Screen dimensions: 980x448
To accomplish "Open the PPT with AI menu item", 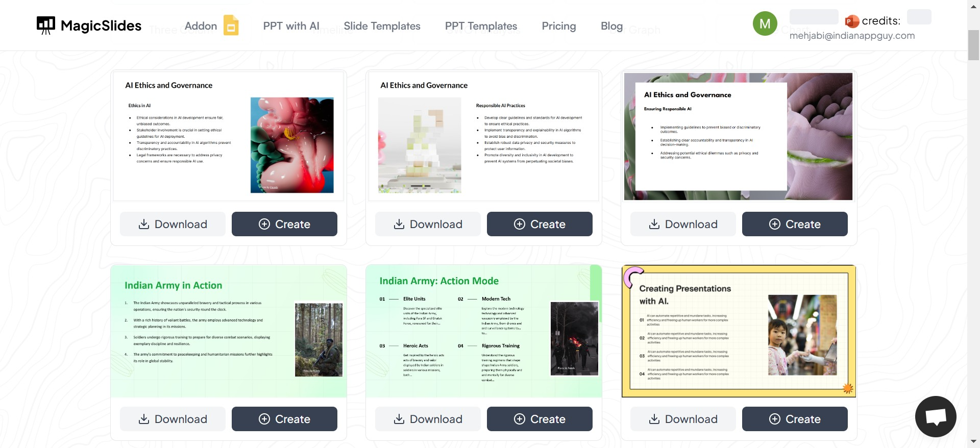I will point(291,26).
